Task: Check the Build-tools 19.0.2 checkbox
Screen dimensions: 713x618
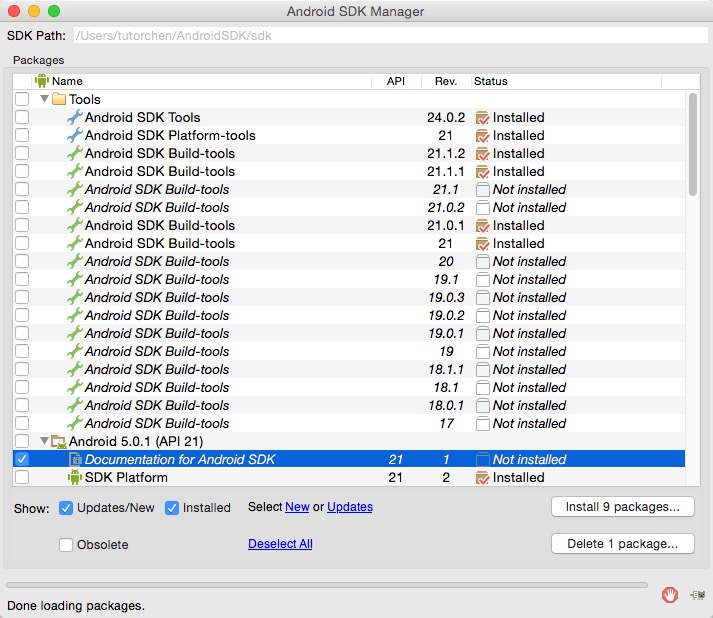Action: 22,315
